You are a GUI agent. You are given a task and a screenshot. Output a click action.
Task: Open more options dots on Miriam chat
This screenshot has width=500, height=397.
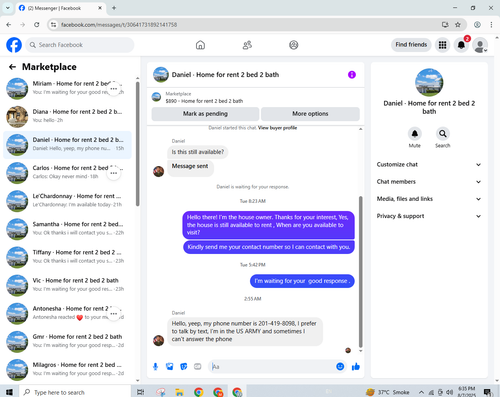click(114, 89)
